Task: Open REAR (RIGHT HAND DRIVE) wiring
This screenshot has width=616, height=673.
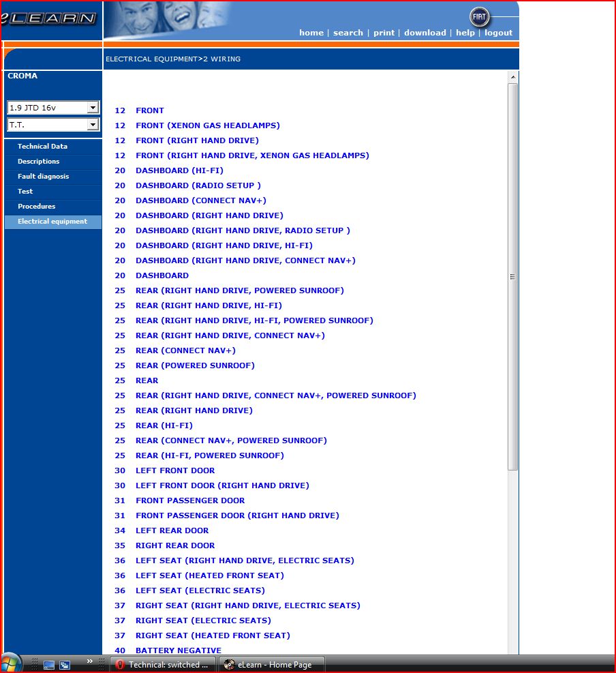Action: [194, 410]
